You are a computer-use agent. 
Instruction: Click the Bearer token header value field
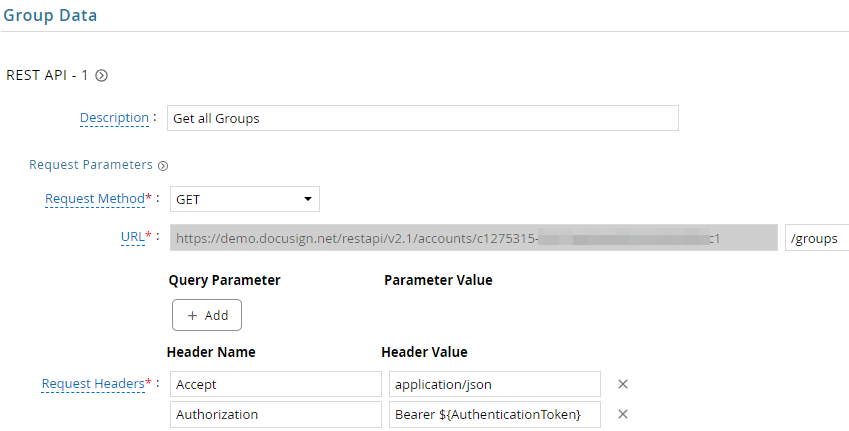[495, 414]
